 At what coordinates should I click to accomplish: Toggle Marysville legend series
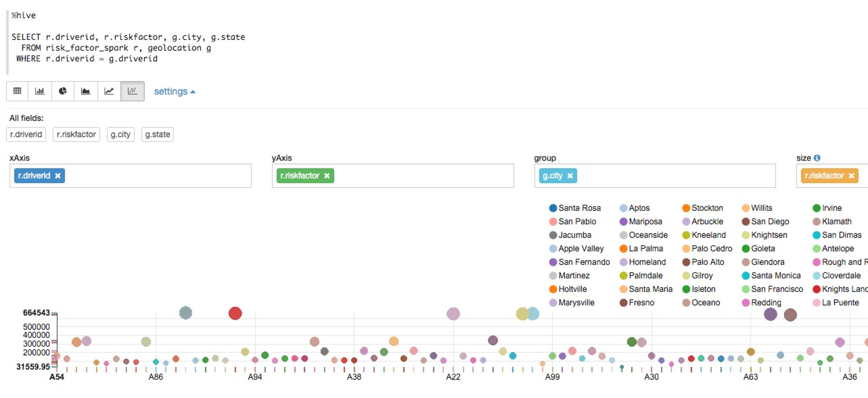pyautogui.click(x=572, y=302)
